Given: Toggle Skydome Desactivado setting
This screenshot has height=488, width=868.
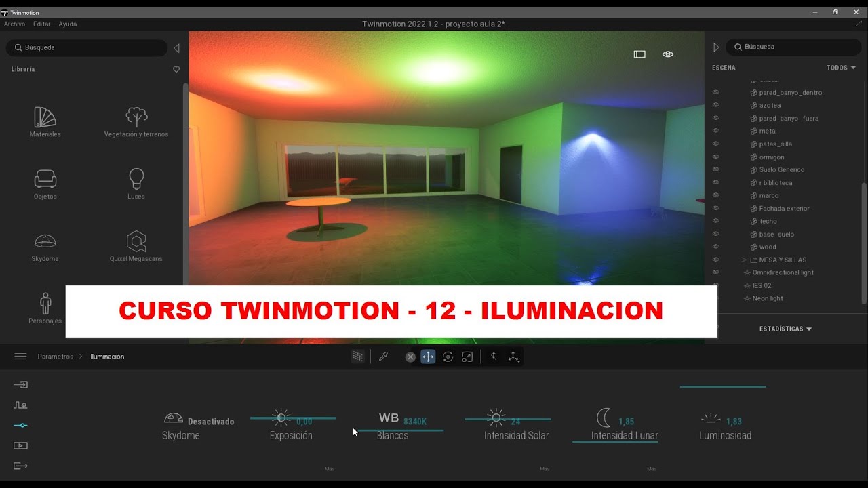Looking at the screenshot, I should coord(211,422).
